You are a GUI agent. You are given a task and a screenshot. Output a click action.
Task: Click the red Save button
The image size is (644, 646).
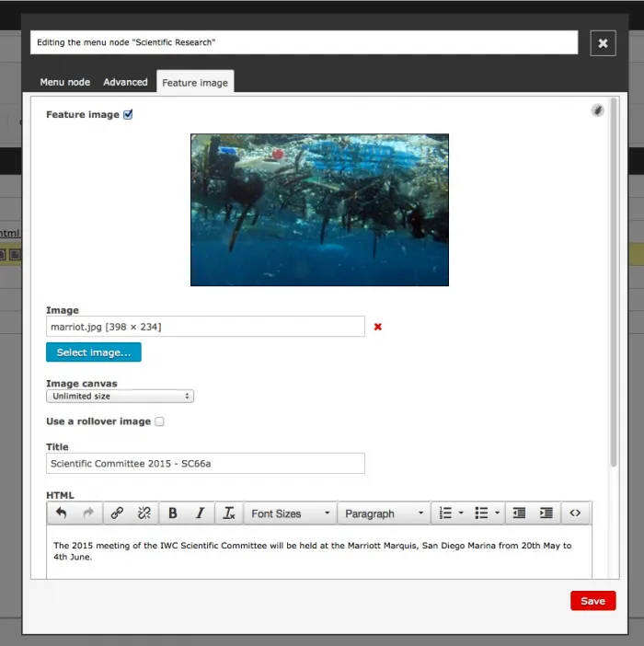tap(593, 601)
